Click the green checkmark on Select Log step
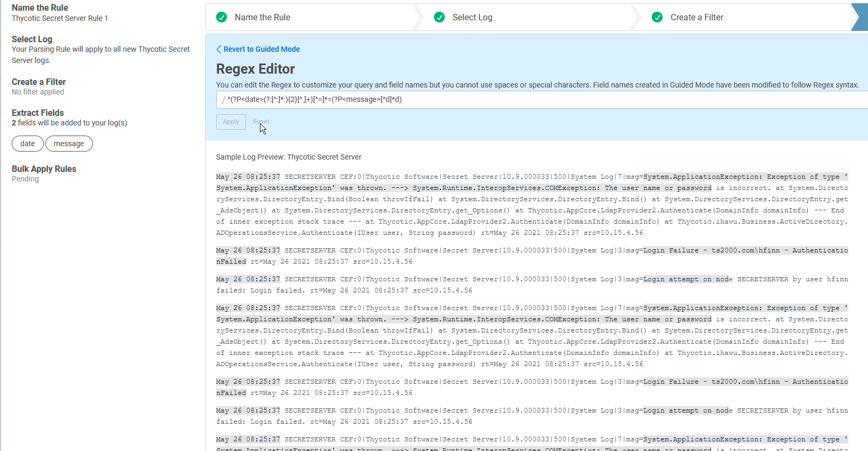The image size is (868, 451). [x=439, y=18]
